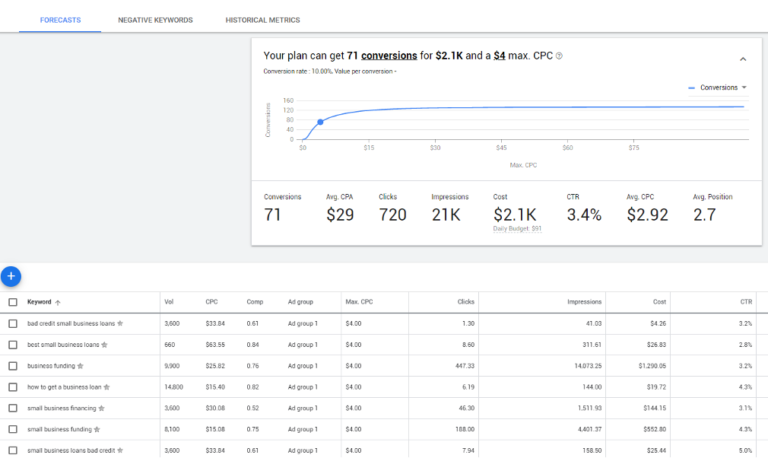
Task: Click the Avg. Position 2.7 summary metric
Action: [713, 209]
